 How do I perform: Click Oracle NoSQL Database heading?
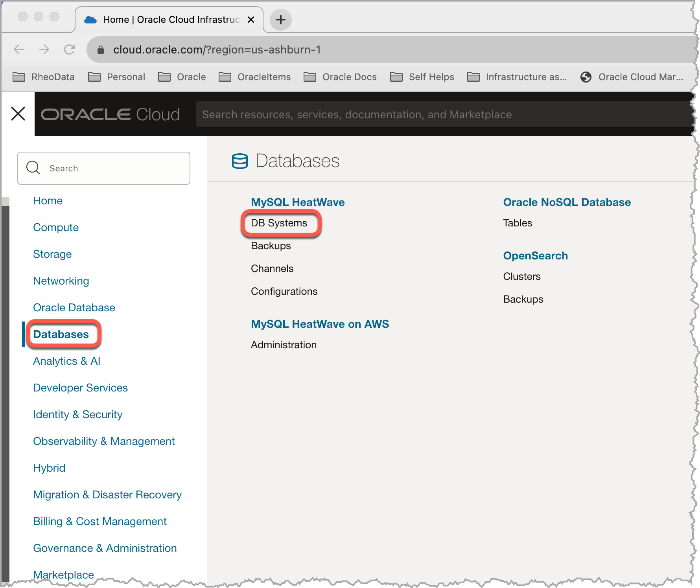tap(567, 202)
